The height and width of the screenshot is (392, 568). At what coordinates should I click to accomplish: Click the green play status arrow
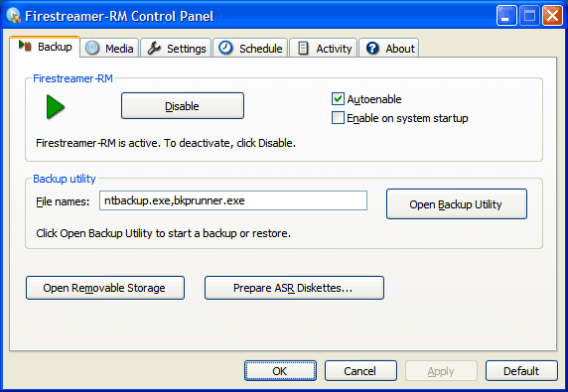click(x=56, y=107)
